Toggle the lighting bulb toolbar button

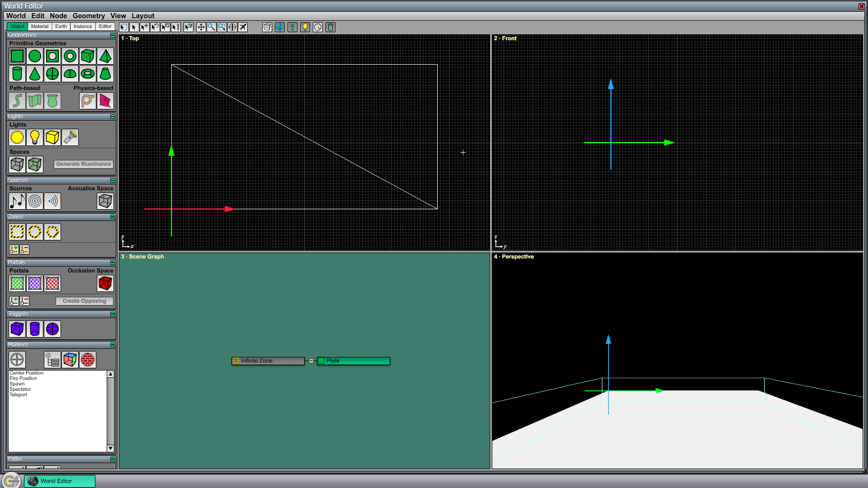point(305,27)
